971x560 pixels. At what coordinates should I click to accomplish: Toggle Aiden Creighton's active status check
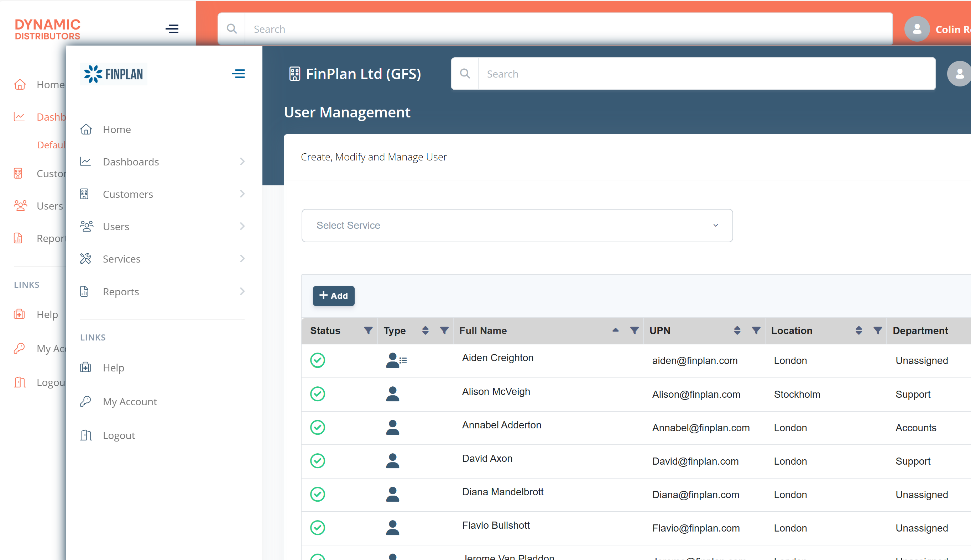pyautogui.click(x=318, y=360)
